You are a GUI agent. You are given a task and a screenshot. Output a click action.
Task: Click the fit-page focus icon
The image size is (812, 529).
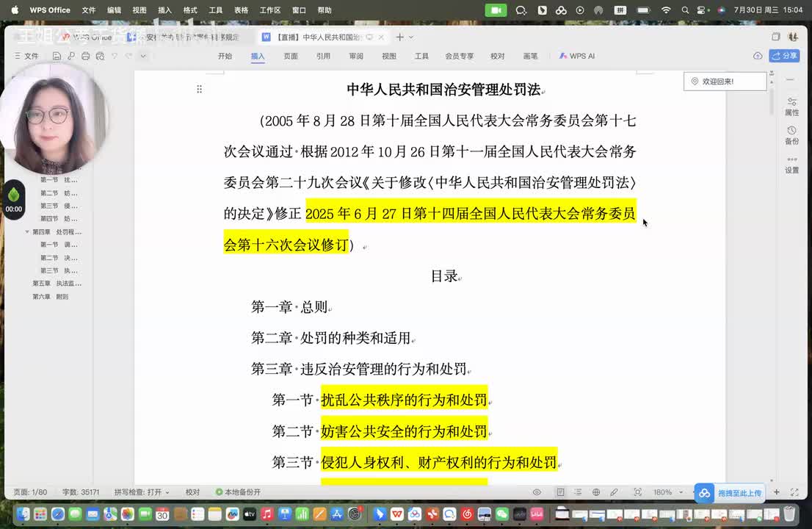(637, 492)
